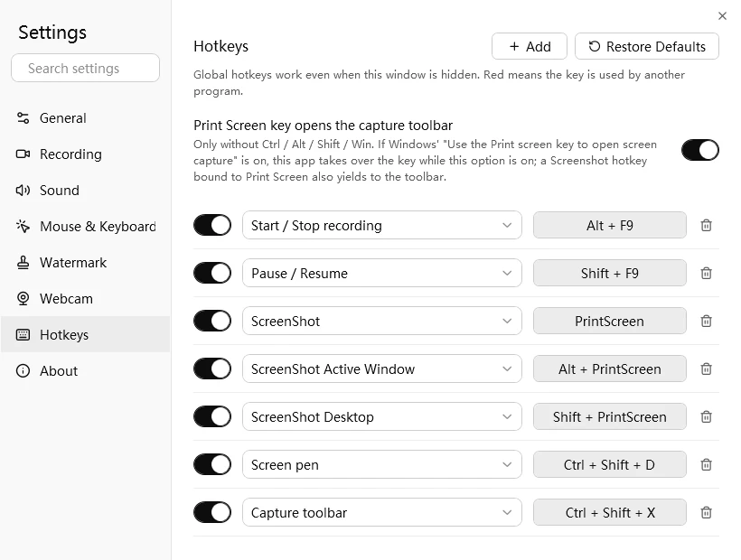This screenshot has width=741, height=560.
Task: Open the Capture toolbar action dropdown
Action: 382,512
